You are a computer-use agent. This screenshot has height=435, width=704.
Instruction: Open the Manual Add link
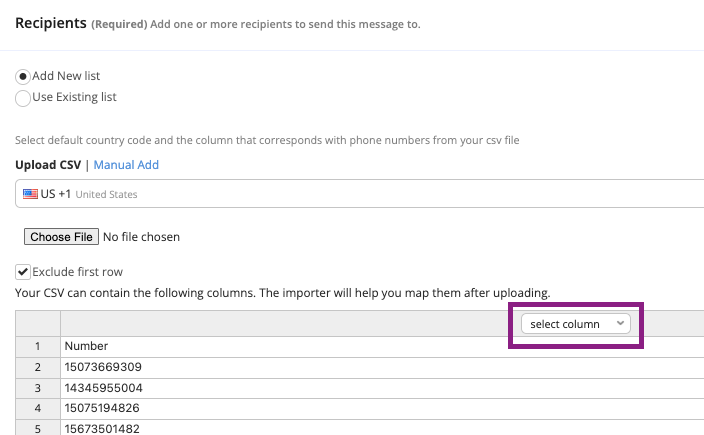(126, 165)
